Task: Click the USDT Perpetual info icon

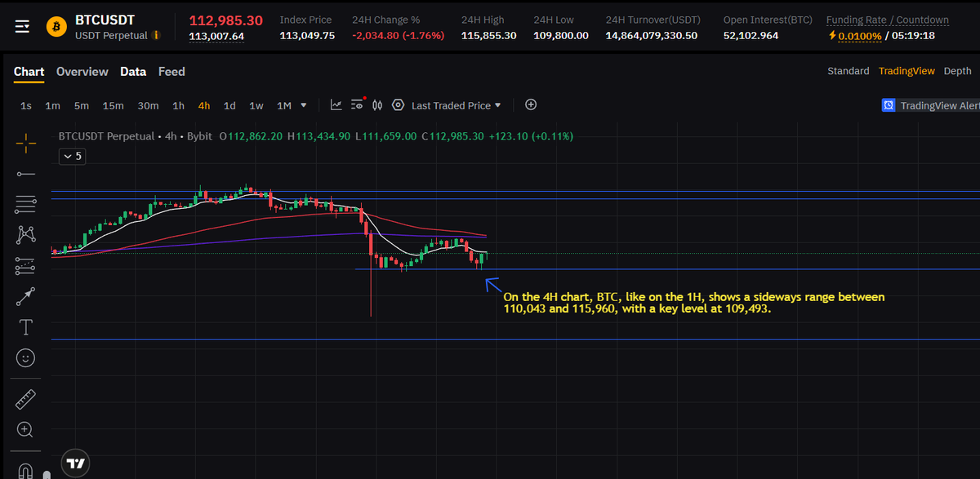Action: pos(156,36)
